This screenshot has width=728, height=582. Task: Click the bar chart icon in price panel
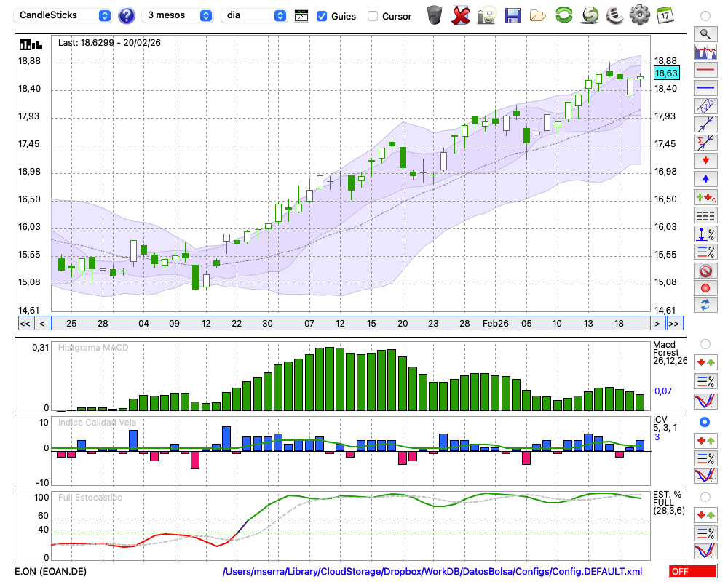(31, 44)
